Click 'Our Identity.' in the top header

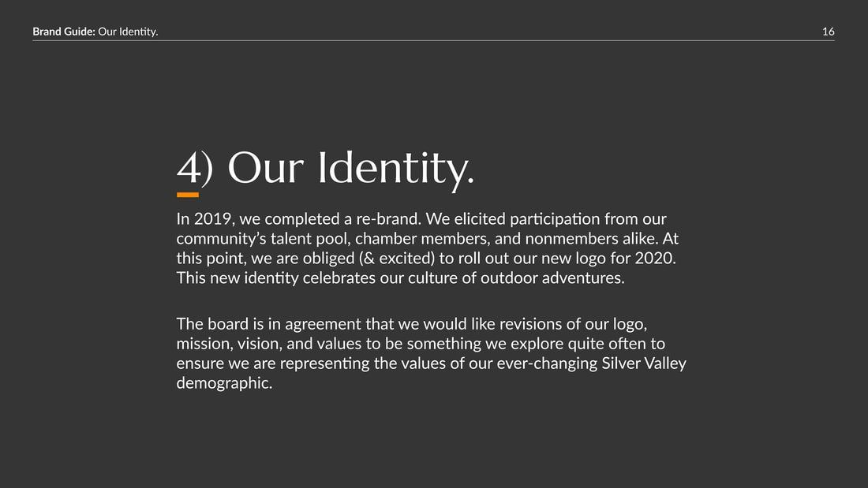128,32
